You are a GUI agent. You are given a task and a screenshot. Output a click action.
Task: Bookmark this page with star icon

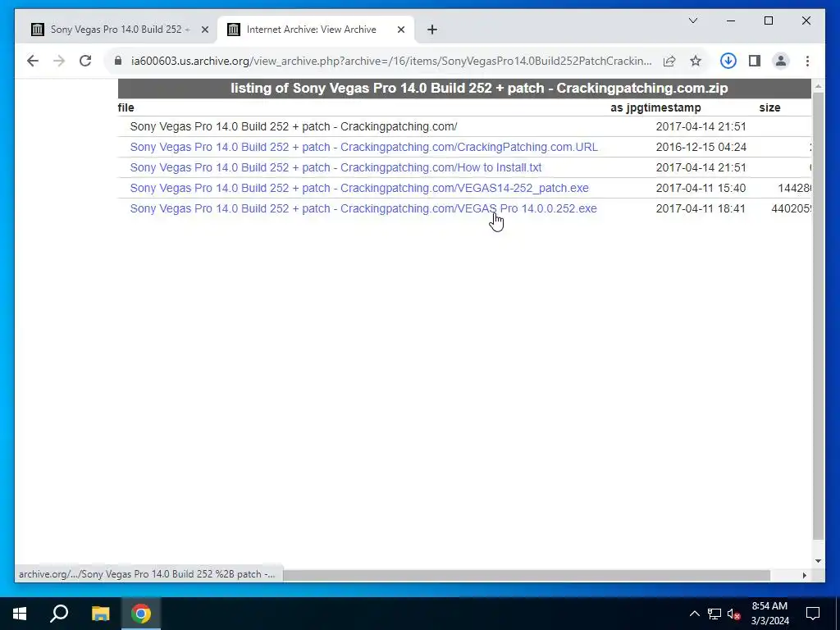696,61
